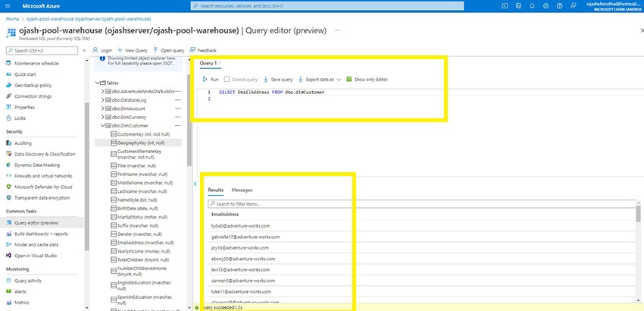The width and height of the screenshot is (644, 311).
Task: Click Open query in toolbar
Action: 169,50
